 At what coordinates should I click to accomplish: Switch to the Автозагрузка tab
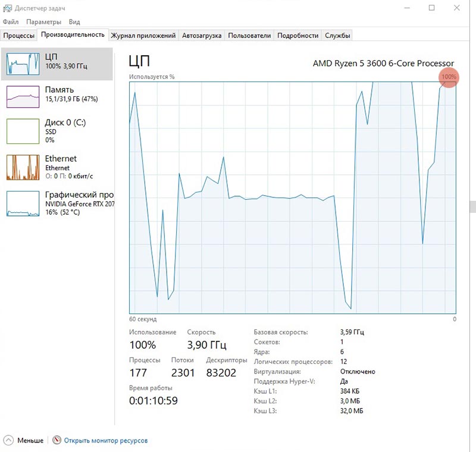point(202,36)
